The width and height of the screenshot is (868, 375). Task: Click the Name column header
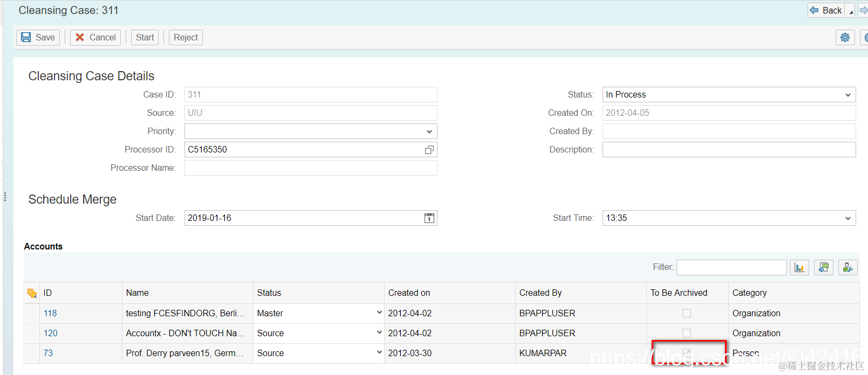pyautogui.click(x=188, y=293)
